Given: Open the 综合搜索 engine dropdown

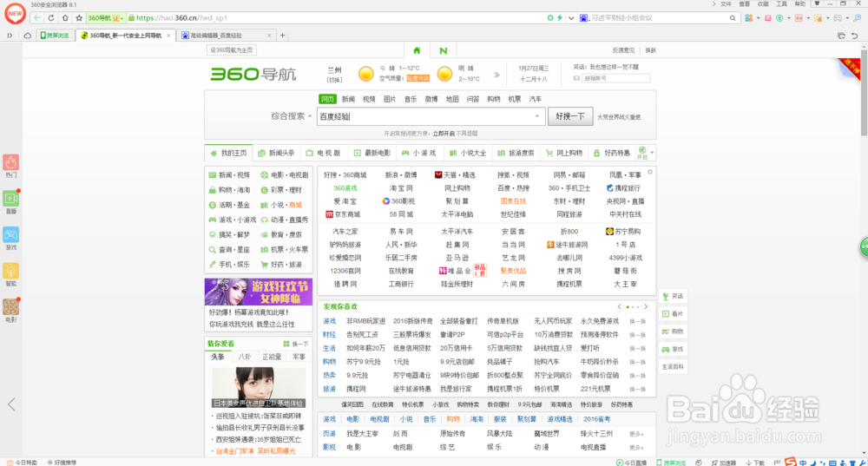Looking at the screenshot, I should 291,116.
